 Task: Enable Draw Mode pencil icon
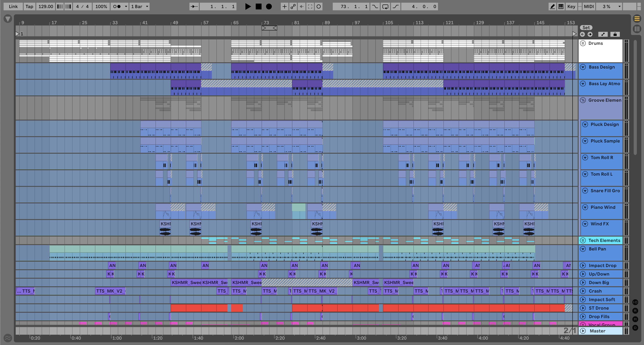pyautogui.click(x=552, y=6)
